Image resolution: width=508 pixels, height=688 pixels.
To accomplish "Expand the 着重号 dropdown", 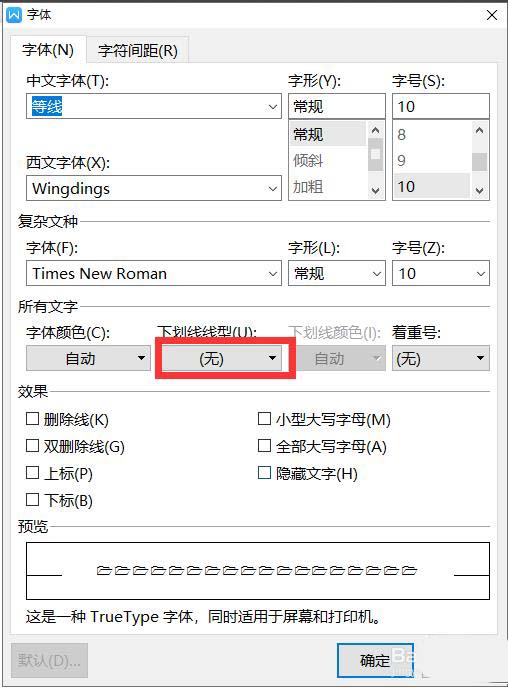I will [x=440, y=358].
